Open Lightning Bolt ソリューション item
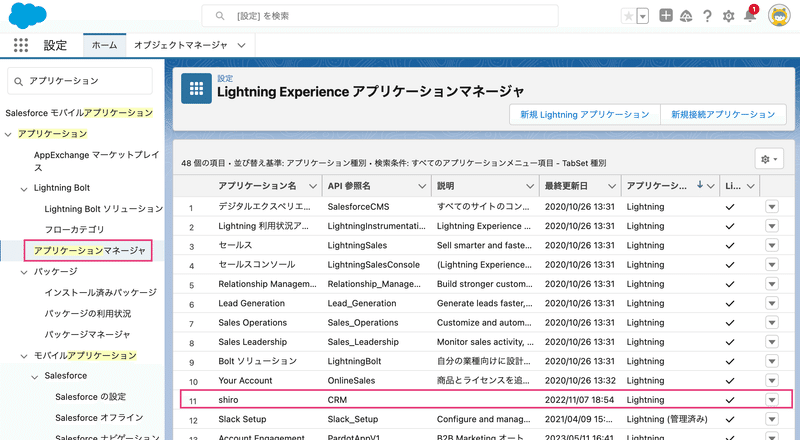The width and height of the screenshot is (800, 440). pyautogui.click(x=104, y=209)
